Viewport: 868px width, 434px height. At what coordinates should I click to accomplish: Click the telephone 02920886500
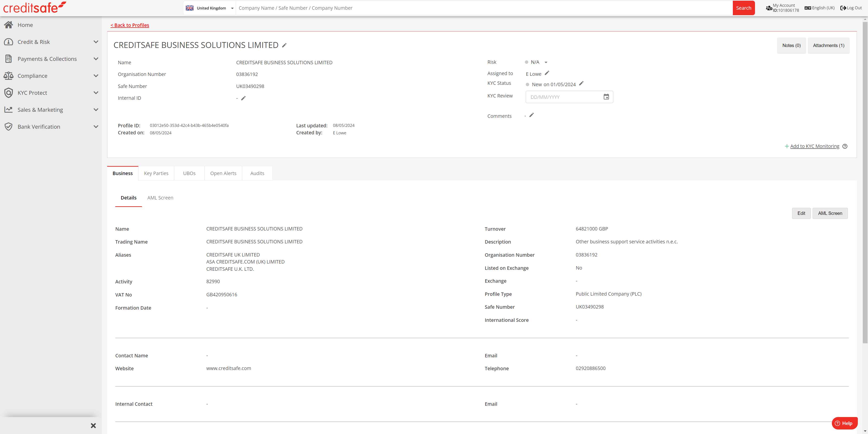click(590, 368)
